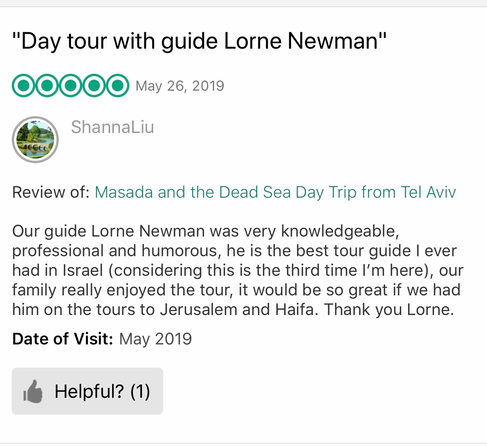Viewport: 487px width, 448px height.
Task: Click the "Review of:" label
Action: [x=51, y=192]
